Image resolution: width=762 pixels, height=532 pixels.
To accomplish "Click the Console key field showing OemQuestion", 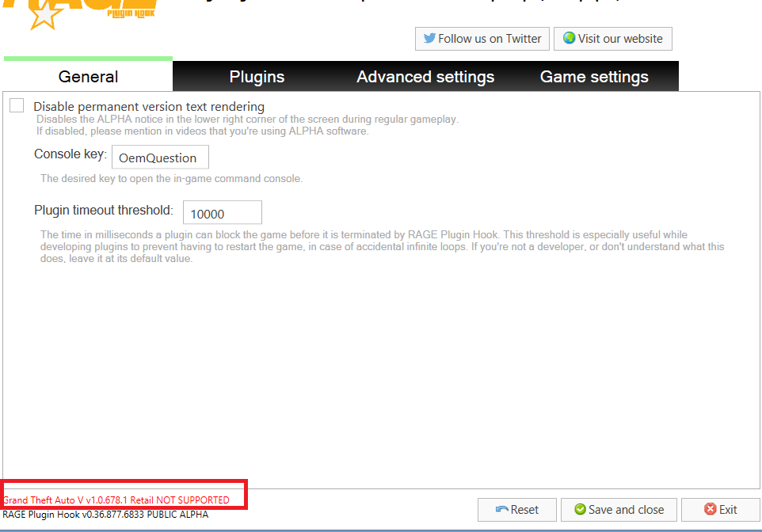I will (x=160, y=158).
